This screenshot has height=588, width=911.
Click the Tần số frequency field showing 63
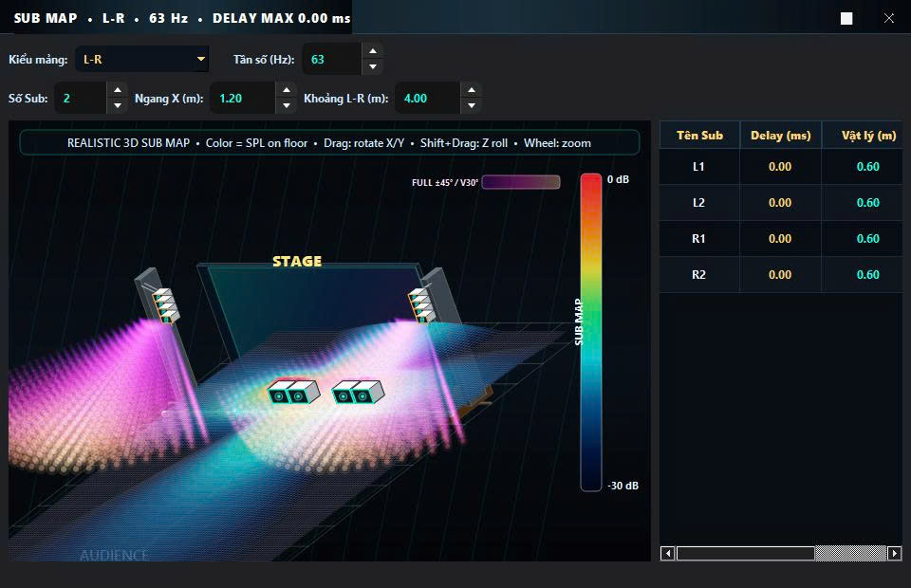pyautogui.click(x=332, y=59)
